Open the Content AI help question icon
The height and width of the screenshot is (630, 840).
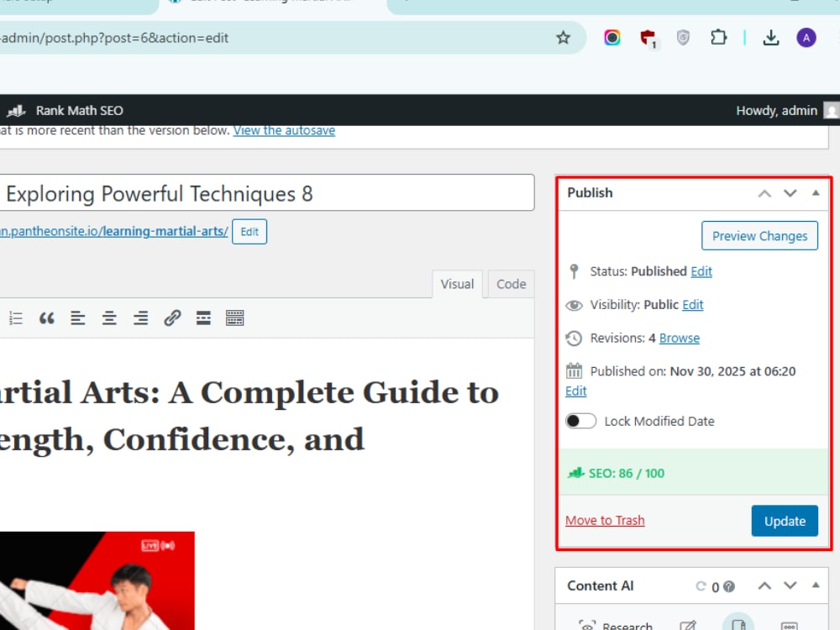[x=729, y=586]
